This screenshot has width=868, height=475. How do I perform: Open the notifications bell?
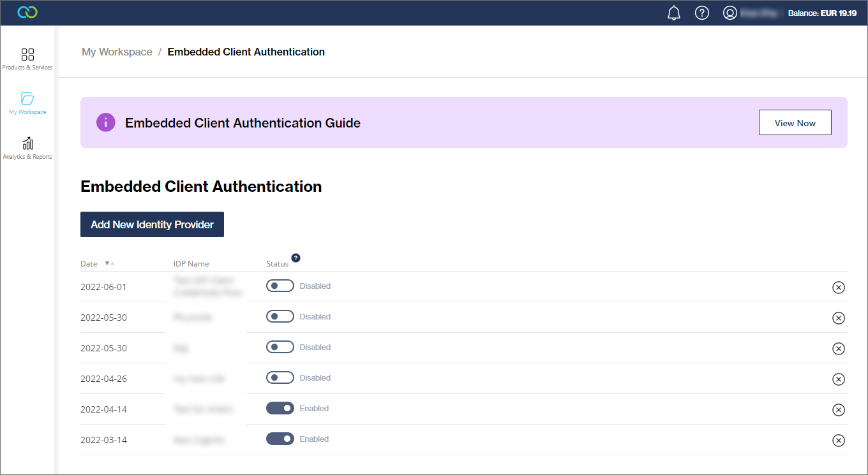(674, 13)
